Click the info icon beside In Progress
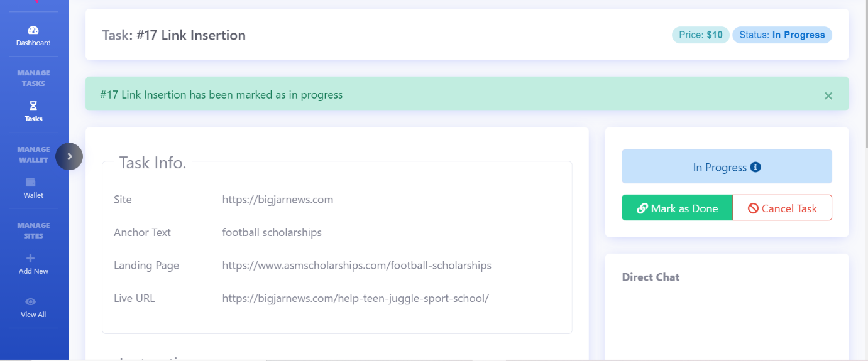Screen dimensions: 868x361 [756, 167]
